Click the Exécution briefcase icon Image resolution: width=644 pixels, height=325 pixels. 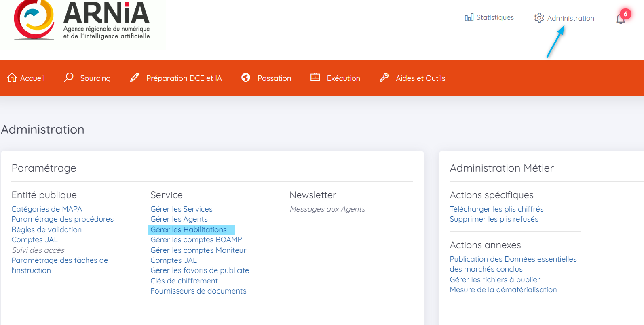coord(315,78)
